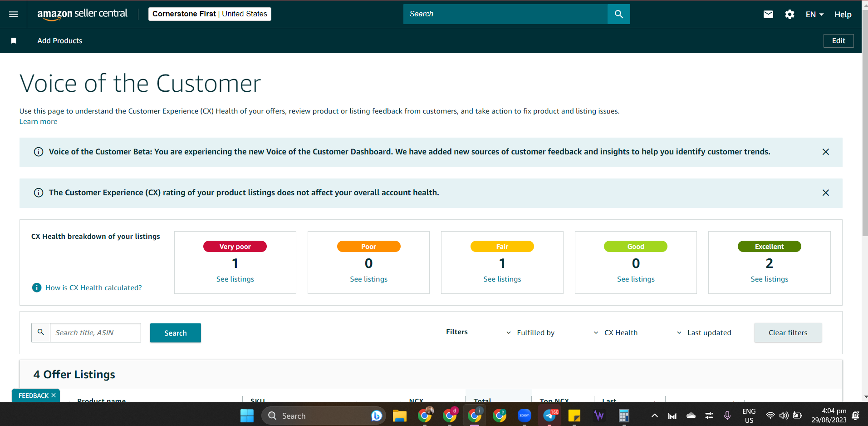Screen dimensions: 868x426
Task: Click the Good light green badge
Action: click(636, 247)
